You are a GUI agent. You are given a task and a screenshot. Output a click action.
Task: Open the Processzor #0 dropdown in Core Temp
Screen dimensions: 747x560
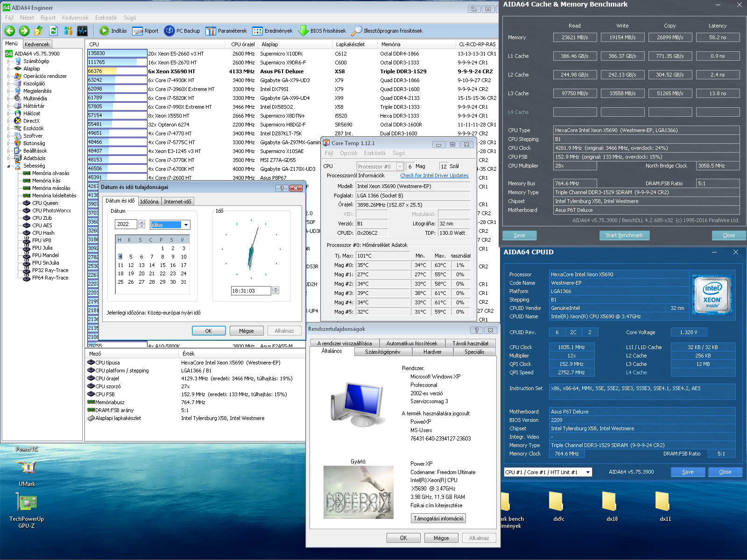(x=400, y=167)
